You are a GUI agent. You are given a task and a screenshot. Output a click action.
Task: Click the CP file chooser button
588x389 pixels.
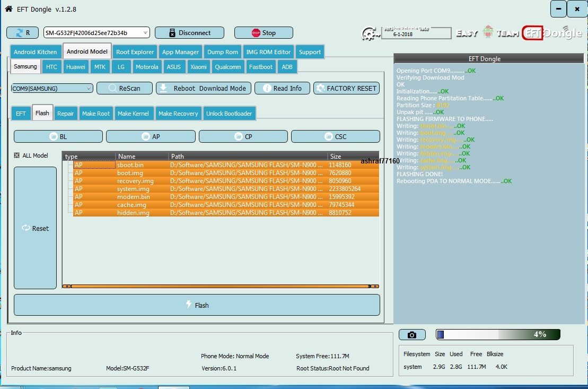[x=243, y=136]
